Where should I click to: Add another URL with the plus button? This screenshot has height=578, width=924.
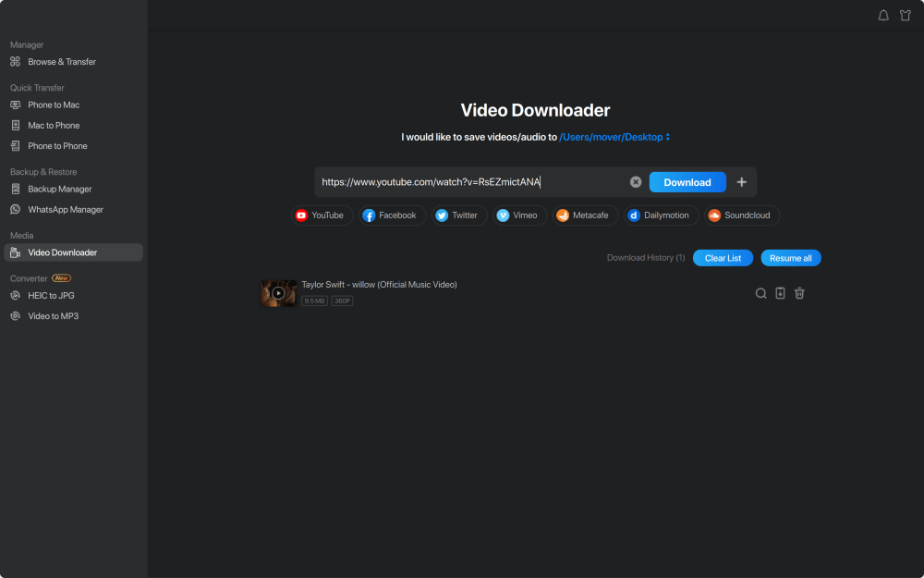coord(742,182)
